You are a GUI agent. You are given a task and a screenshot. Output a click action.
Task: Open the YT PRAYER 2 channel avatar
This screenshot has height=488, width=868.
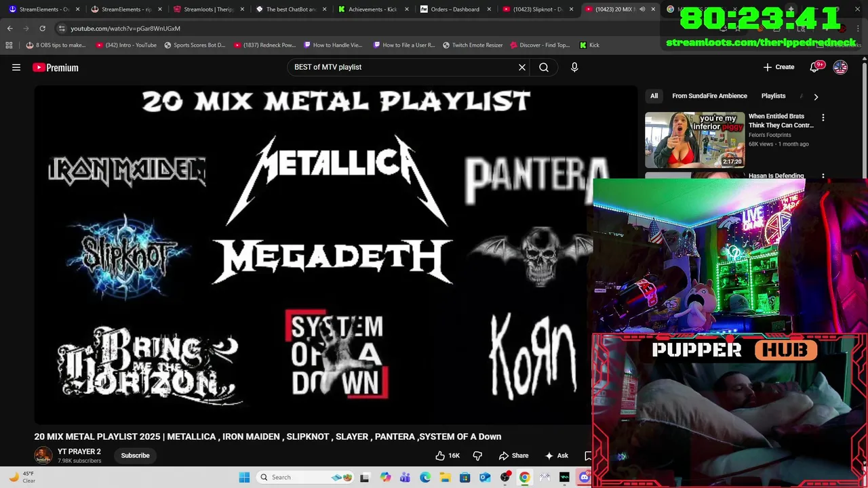click(43, 455)
